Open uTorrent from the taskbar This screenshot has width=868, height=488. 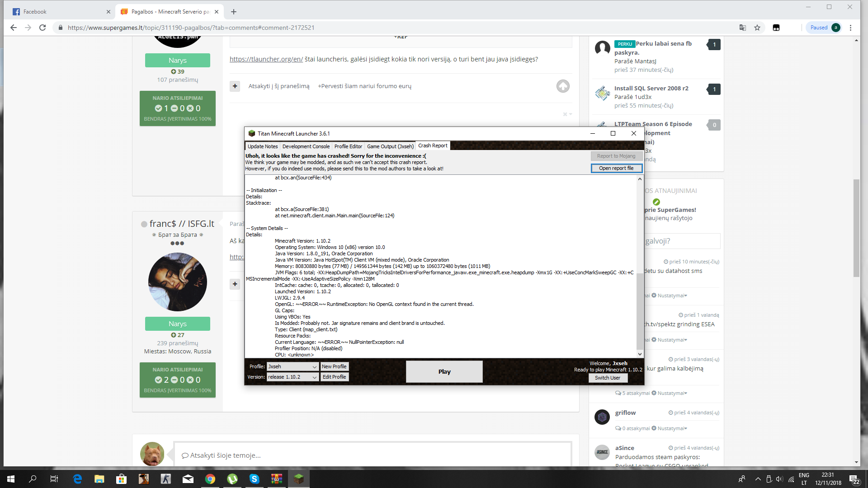pos(232,479)
